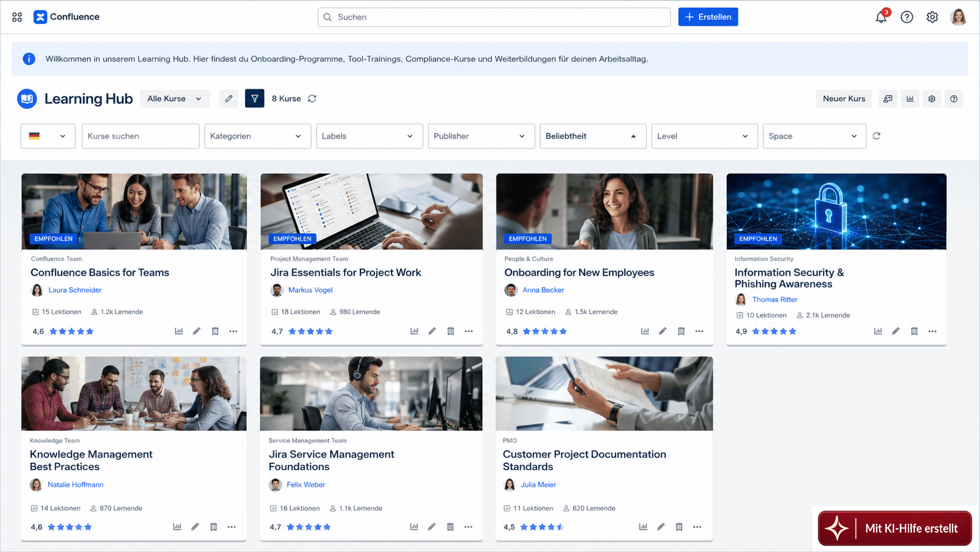Open more options for Knowledge Management Best Practices
980x552 pixels.
tap(232, 527)
